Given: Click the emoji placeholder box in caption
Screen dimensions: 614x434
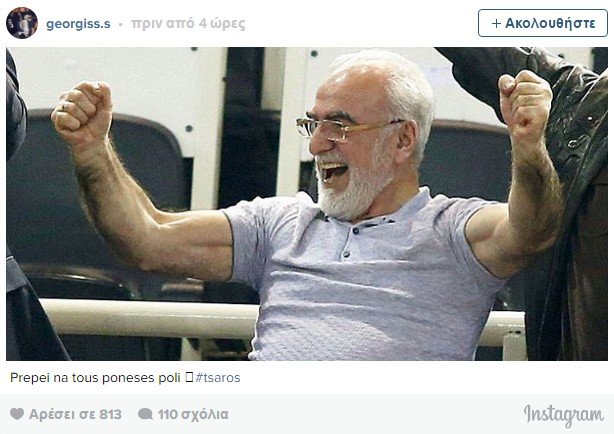Looking at the screenshot, I should [189, 377].
